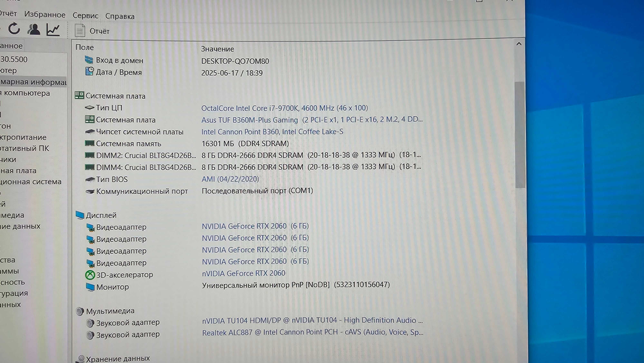This screenshot has height=363, width=644.
Task: Select the Универсальный монитор PnP value
Action: pos(296,285)
